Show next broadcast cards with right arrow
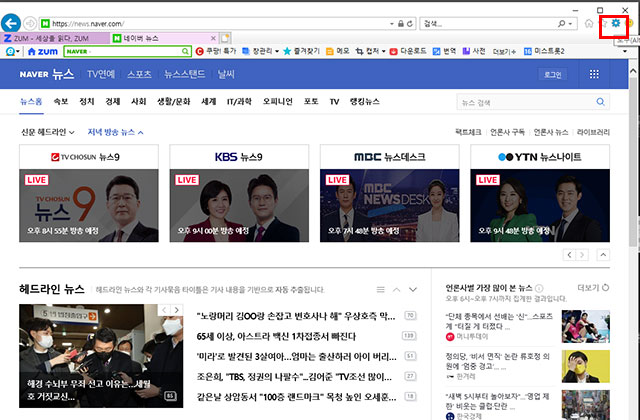 click(x=582, y=255)
